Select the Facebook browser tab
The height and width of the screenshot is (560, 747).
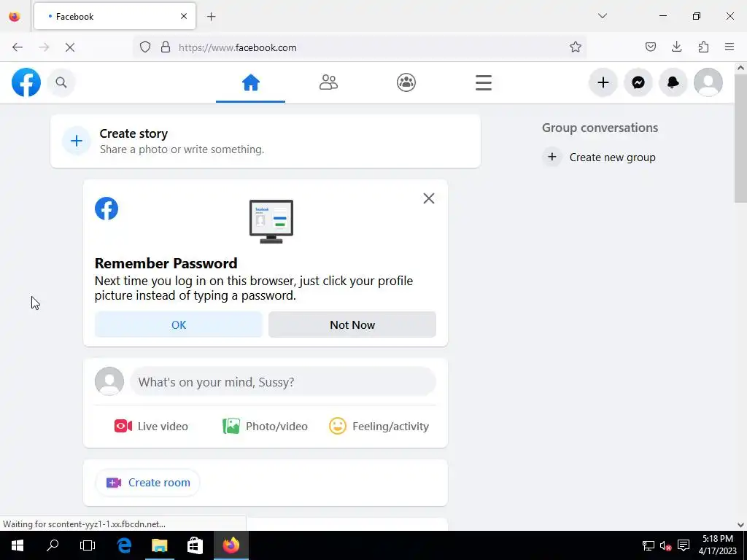(115, 16)
